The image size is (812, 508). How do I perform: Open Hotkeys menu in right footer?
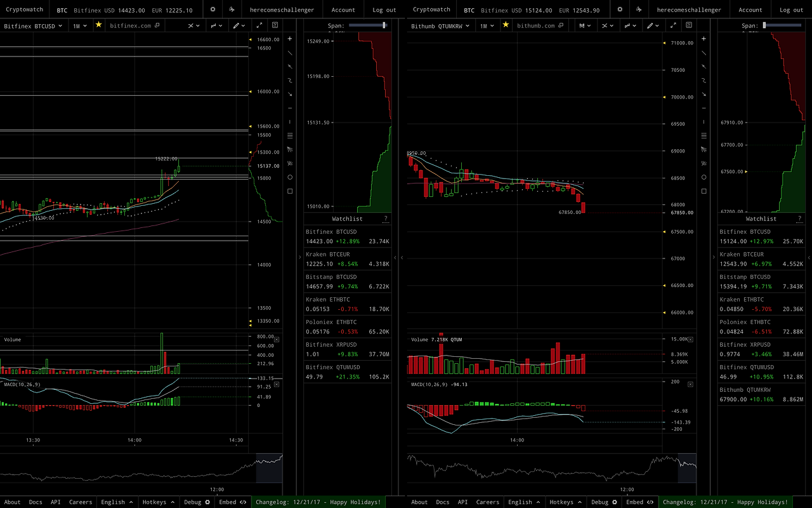point(565,502)
